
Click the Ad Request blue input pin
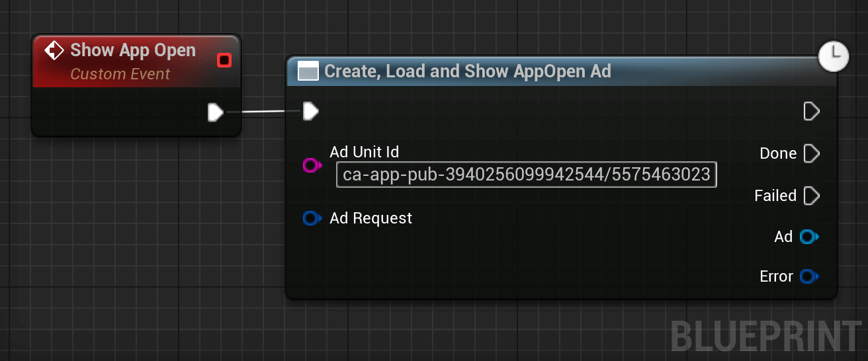coord(312,218)
